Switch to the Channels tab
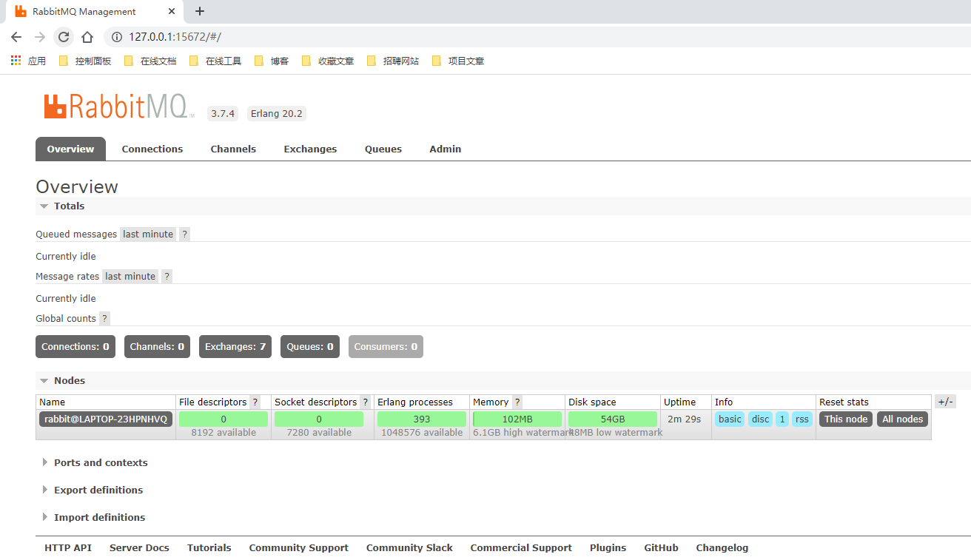This screenshot has width=971, height=560. click(233, 149)
